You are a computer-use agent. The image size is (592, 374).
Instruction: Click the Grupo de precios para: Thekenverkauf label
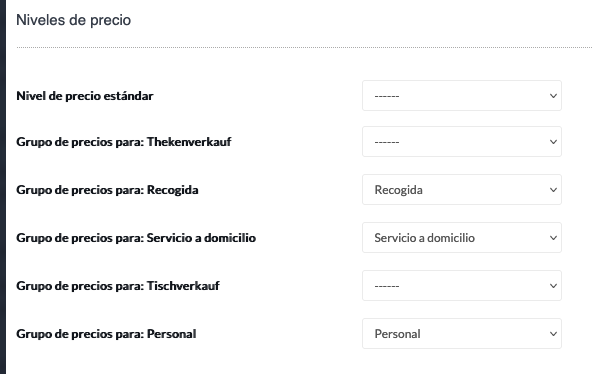point(124,142)
